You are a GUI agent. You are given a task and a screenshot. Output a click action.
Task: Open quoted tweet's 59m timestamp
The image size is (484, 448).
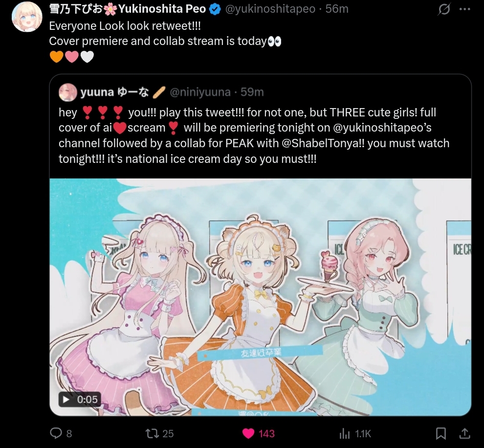coord(252,92)
